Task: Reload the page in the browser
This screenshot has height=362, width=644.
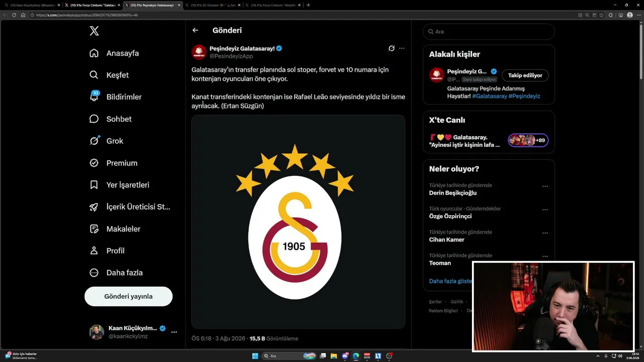Action: click(x=14, y=15)
